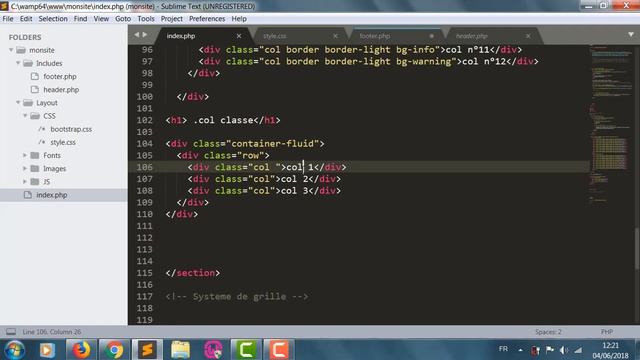
Task: Open the Project menu
Action: tap(171, 19)
